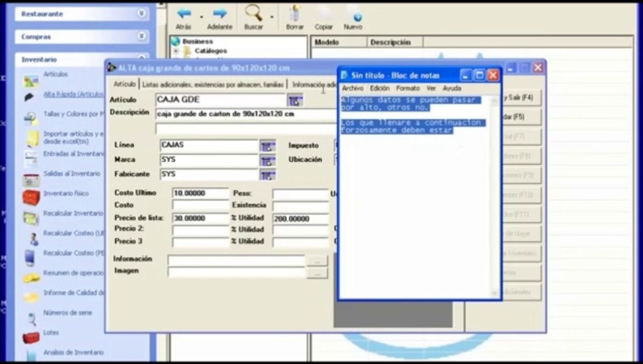643x364 pixels.
Task: Click the Recalcular Costeo (PE icon
Action: click(x=30, y=258)
